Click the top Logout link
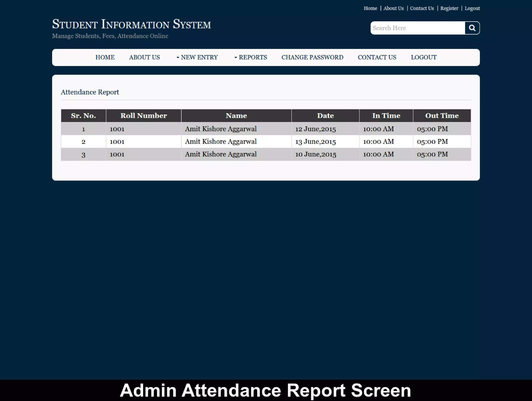The image size is (532, 401). pos(472,8)
